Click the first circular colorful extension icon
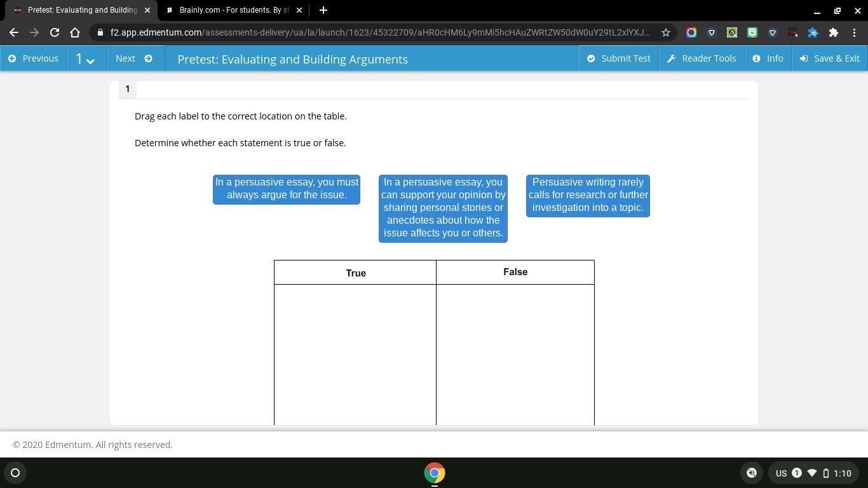Viewport: 868px width, 488px height. pos(691,32)
